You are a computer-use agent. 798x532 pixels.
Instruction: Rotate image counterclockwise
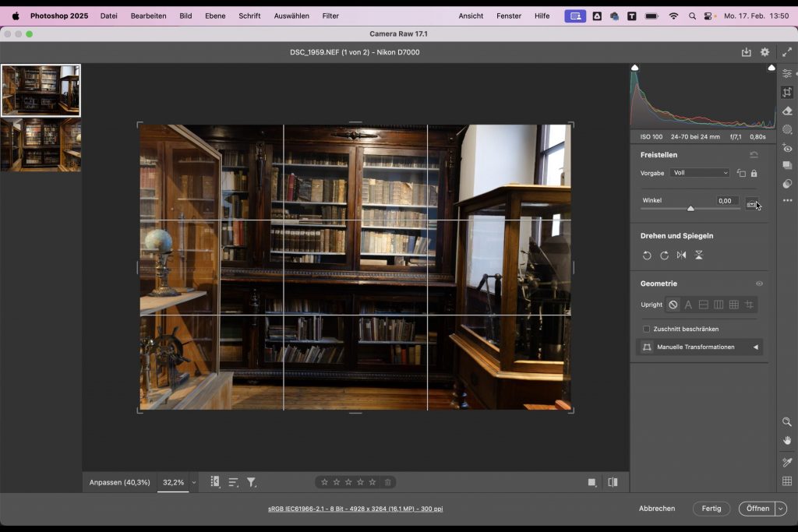[647, 255]
